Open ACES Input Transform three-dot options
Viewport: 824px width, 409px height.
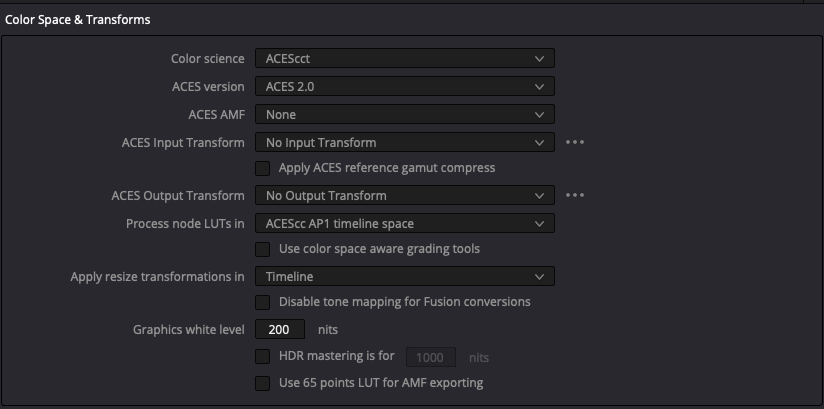click(x=574, y=143)
